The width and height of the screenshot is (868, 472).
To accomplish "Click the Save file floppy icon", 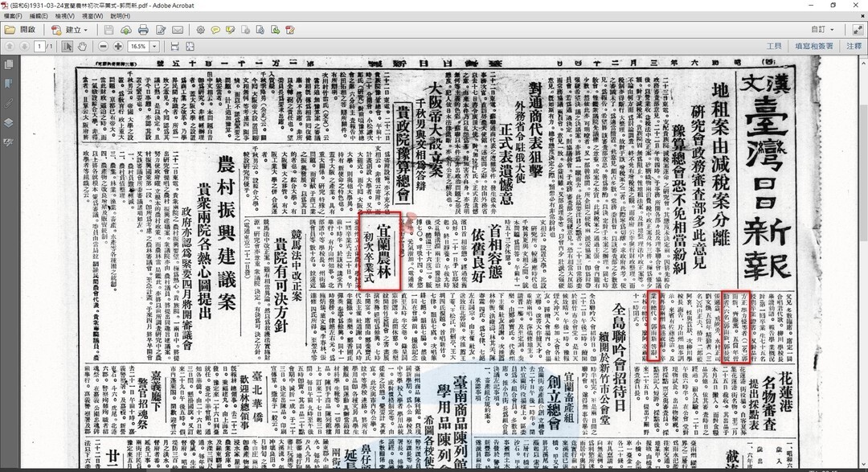I will [108, 30].
